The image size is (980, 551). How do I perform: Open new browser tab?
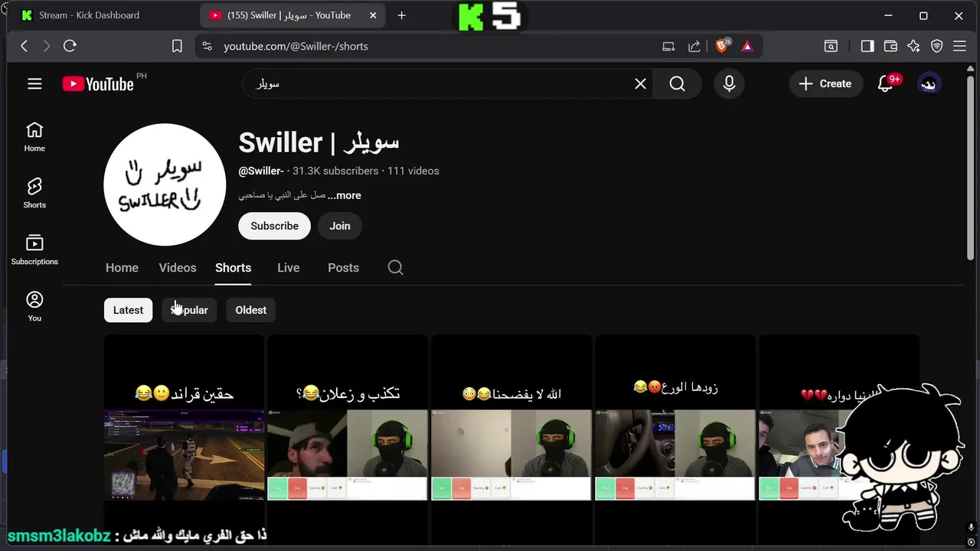coord(401,15)
